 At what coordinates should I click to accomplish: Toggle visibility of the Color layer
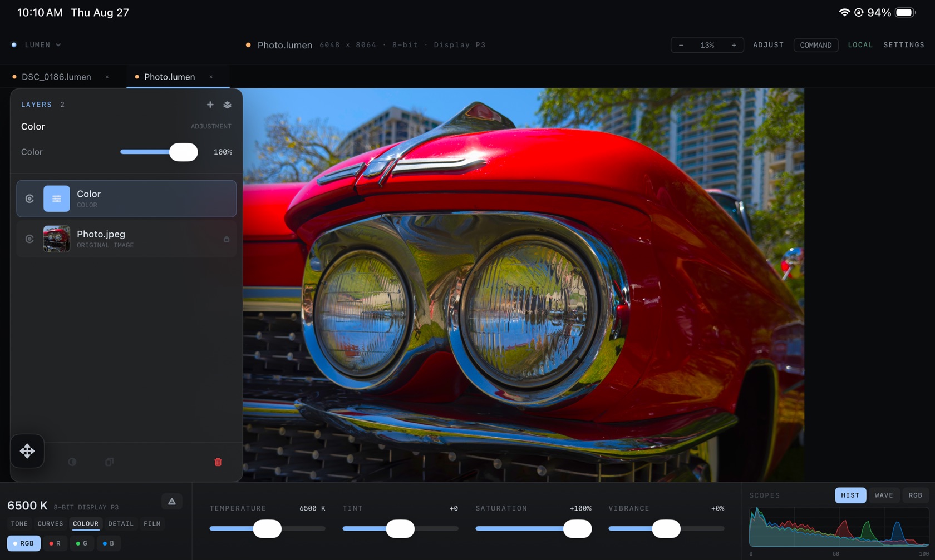[29, 199]
